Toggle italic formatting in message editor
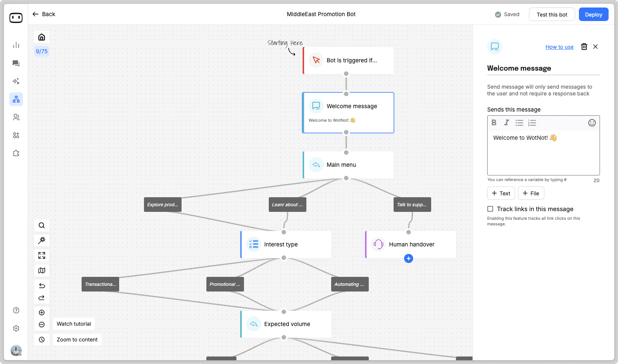 [x=507, y=122]
